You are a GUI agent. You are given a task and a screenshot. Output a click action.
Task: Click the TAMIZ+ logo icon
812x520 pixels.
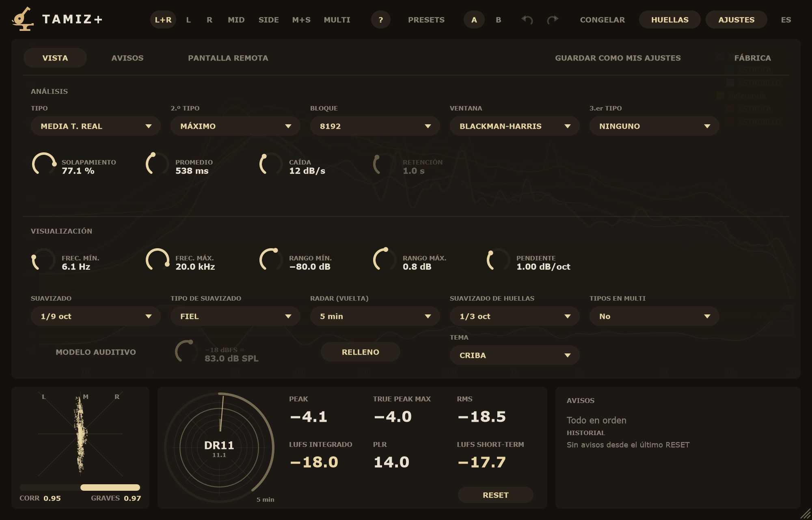pyautogui.click(x=23, y=19)
